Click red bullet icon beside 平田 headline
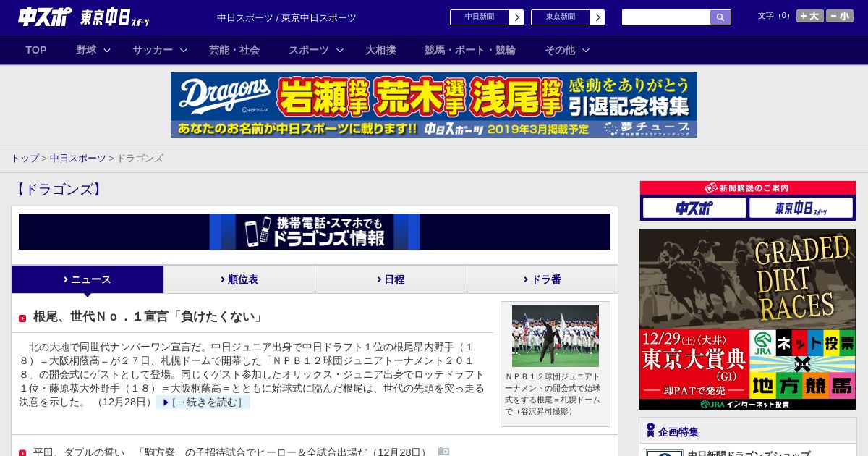This screenshot has width=868, height=456. click(x=22, y=453)
